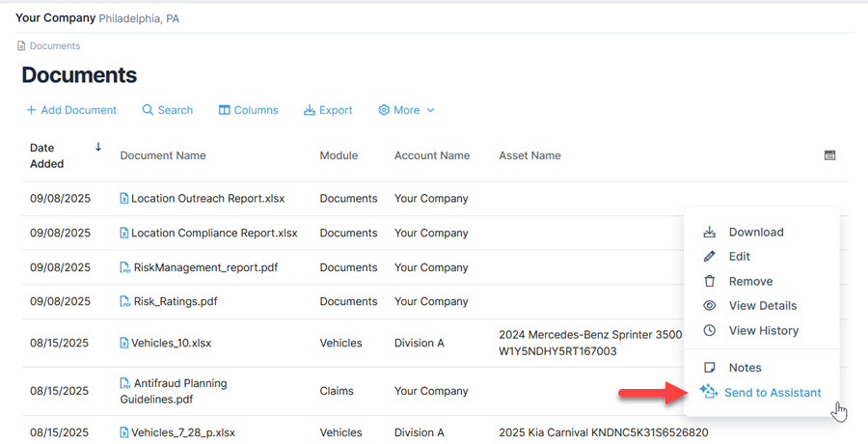868x444 pixels.
Task: Select Download from the context menu
Action: tap(755, 232)
